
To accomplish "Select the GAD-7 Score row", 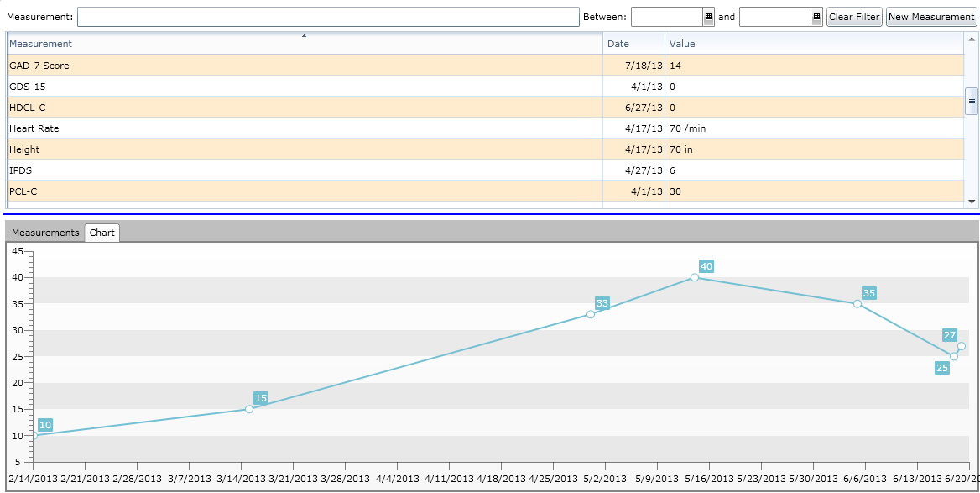I will coord(486,65).
